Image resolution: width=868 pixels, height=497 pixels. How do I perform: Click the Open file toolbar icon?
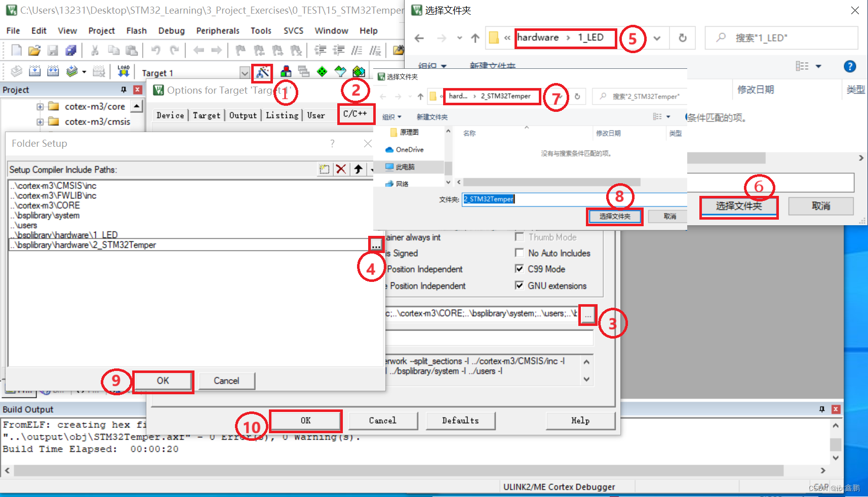click(34, 50)
